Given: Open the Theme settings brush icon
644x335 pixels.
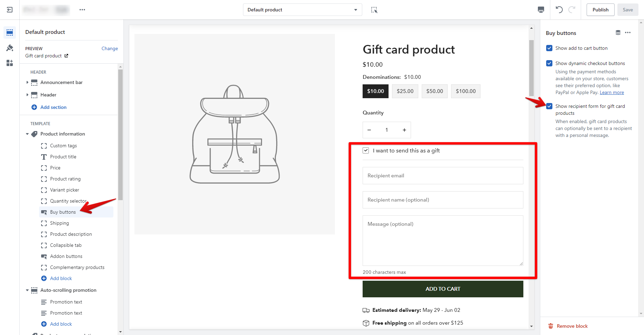Looking at the screenshot, I should click(x=10, y=48).
